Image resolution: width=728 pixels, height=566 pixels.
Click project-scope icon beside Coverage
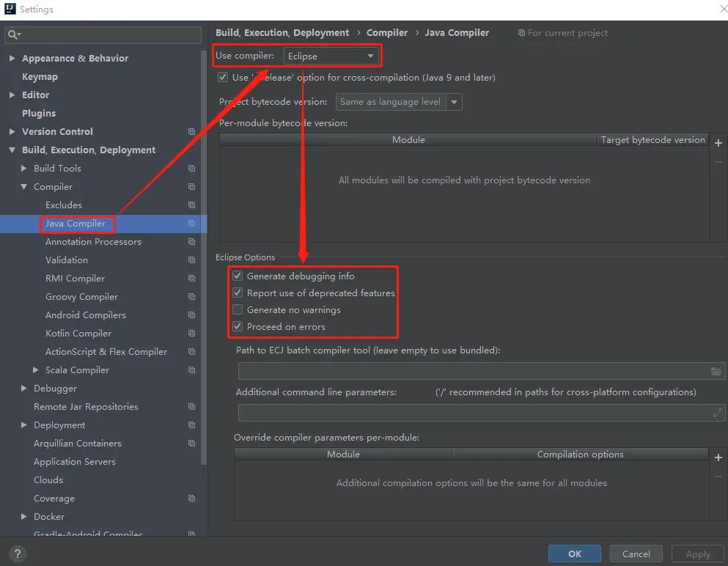click(x=191, y=499)
